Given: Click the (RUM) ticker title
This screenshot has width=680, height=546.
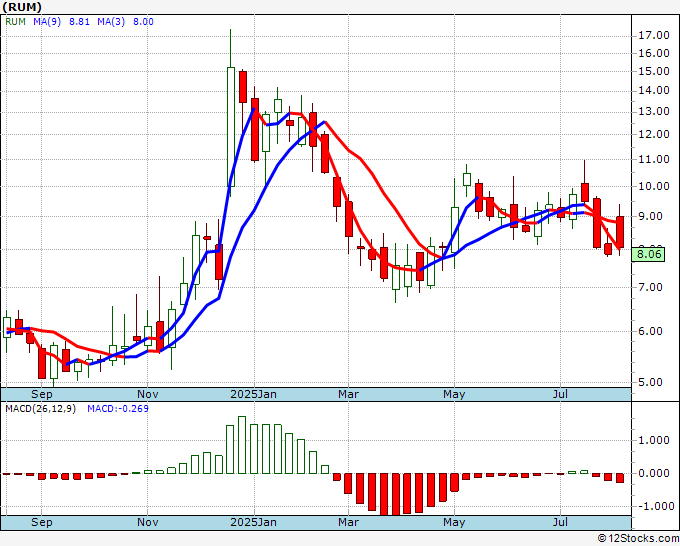Looking at the screenshot, I should (x=22, y=7).
